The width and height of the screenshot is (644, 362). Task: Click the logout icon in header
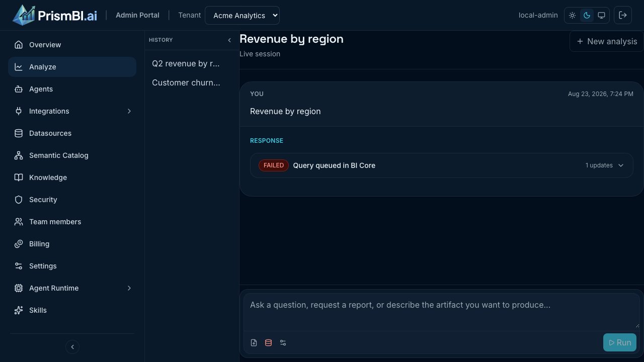pyautogui.click(x=623, y=15)
